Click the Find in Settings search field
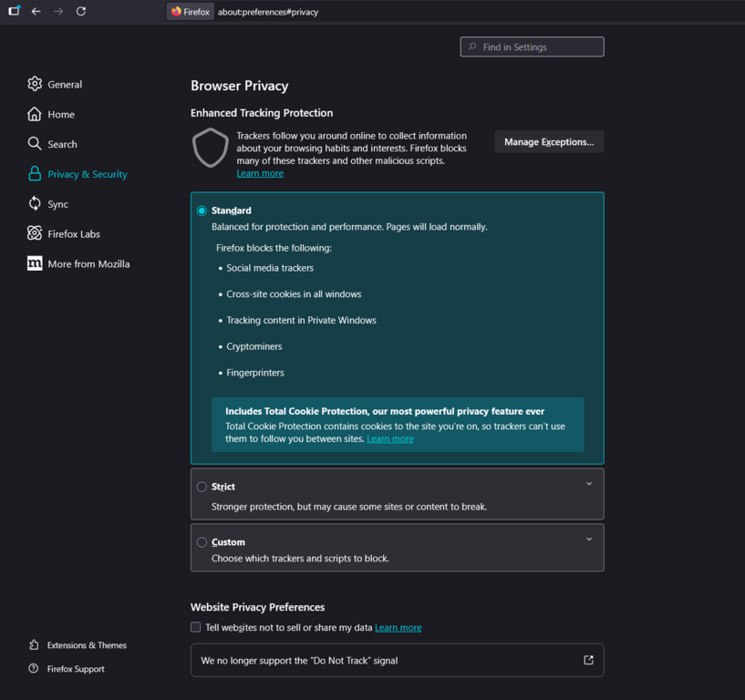The height and width of the screenshot is (700, 745). (532, 46)
